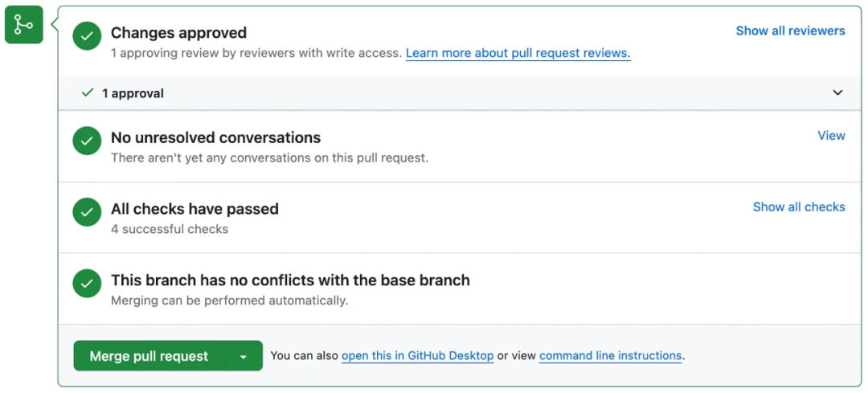This screenshot has height=393, width=868.
Task: Open this in GitHub Desktop link
Action: 417,355
